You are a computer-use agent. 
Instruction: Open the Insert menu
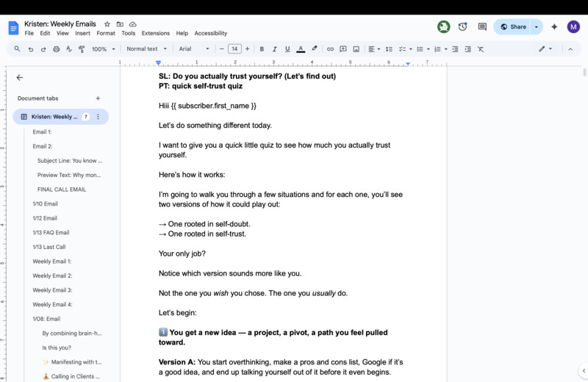pyautogui.click(x=82, y=33)
